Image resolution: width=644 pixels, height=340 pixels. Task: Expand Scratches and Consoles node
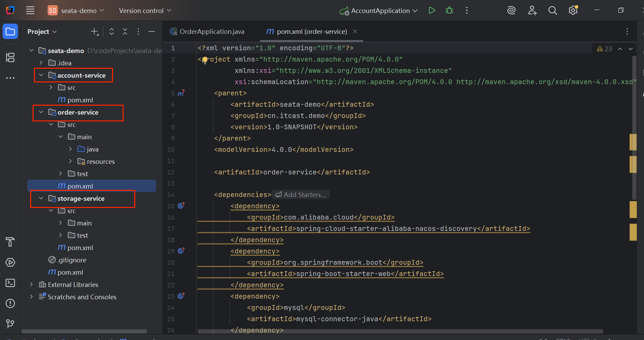coord(31,297)
